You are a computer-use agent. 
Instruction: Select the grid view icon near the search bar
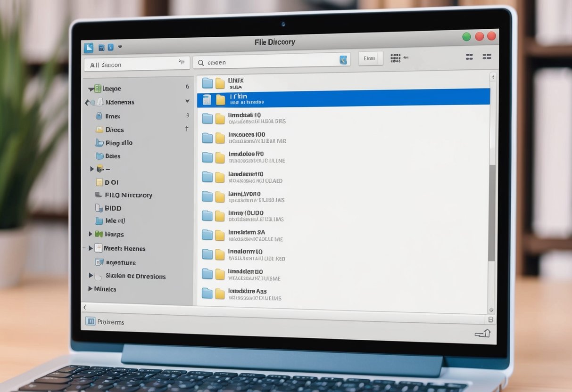395,58
